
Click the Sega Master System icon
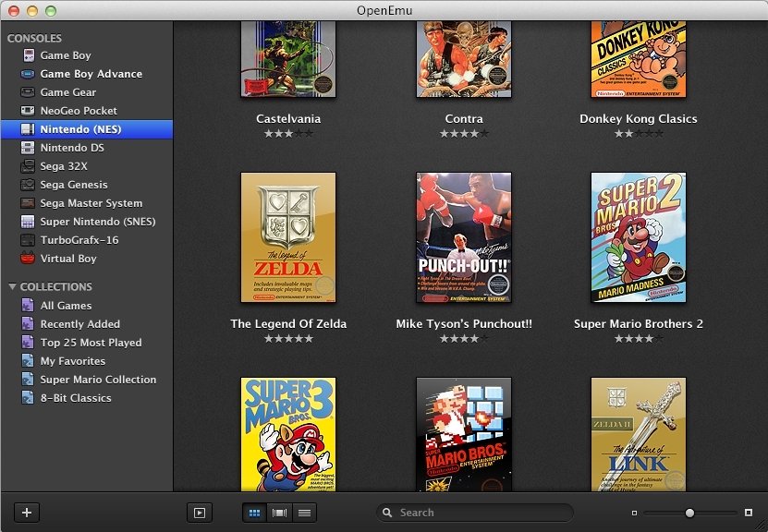[28, 203]
